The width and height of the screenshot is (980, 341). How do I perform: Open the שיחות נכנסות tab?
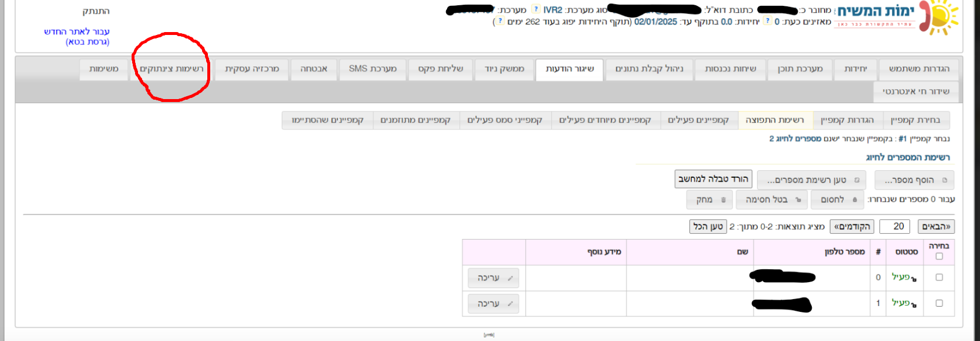pos(730,69)
